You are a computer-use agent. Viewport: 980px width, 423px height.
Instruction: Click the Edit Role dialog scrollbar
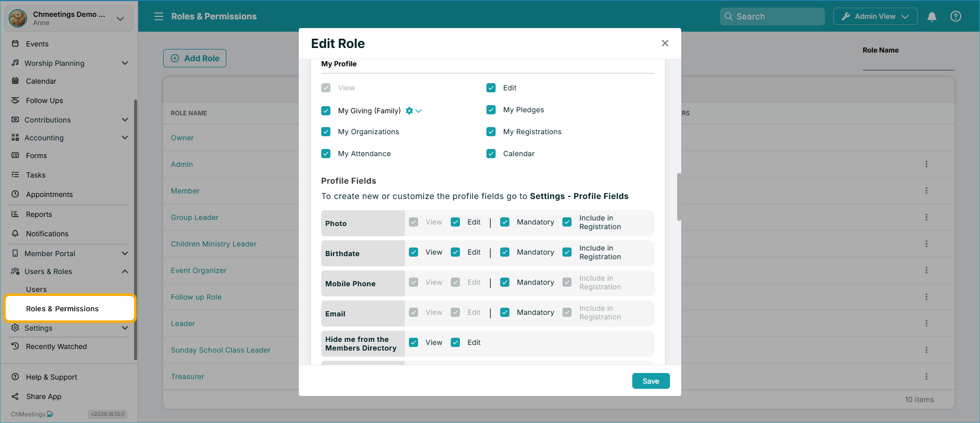tap(679, 197)
